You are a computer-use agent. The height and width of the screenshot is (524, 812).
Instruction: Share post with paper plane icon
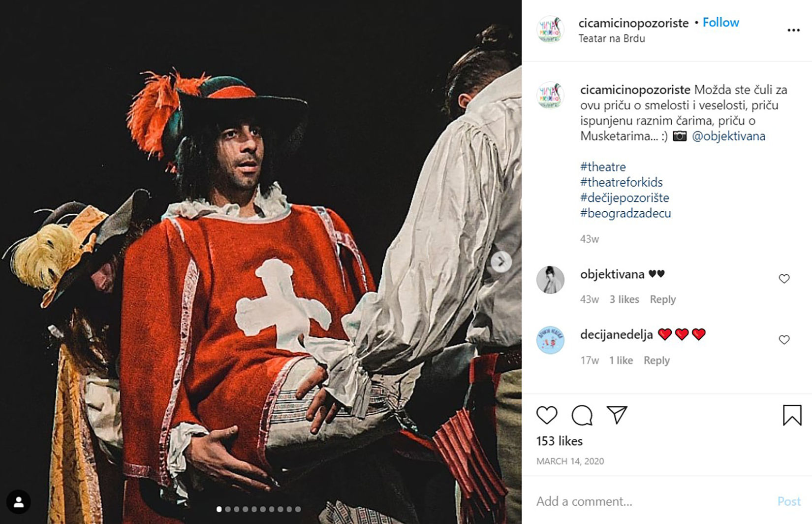(617, 415)
